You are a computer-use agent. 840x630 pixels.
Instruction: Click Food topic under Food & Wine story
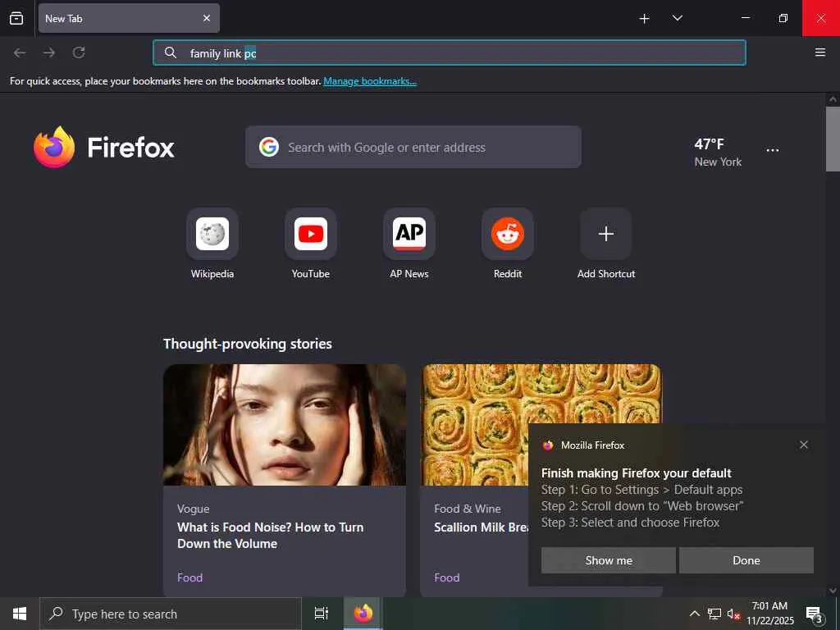point(447,577)
